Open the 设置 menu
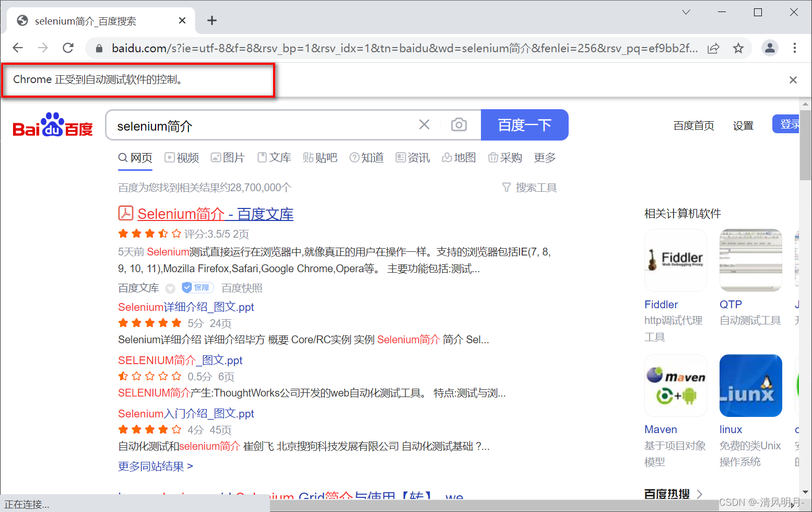 (743, 126)
